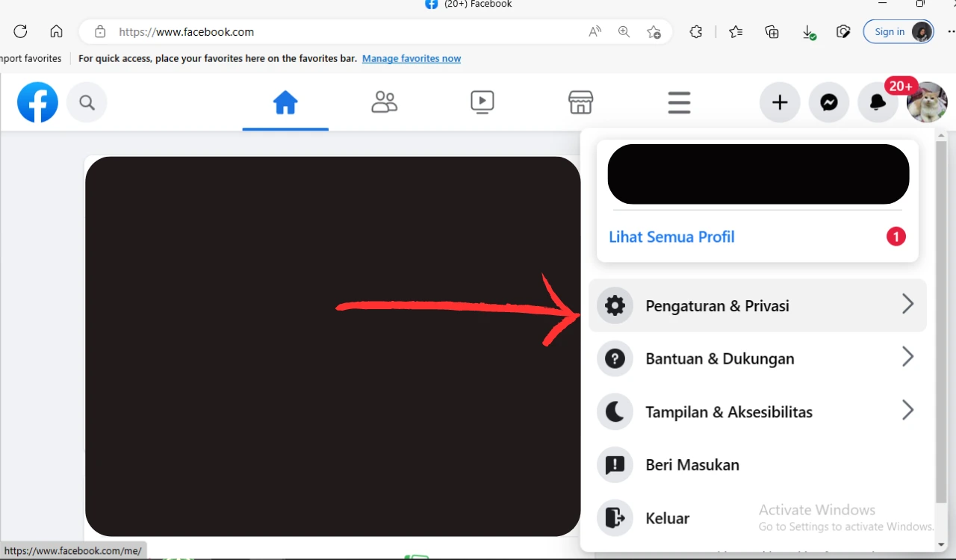This screenshot has width=956, height=560.
Task: Click the scrollbar up arrow
Action: pyautogui.click(x=941, y=136)
